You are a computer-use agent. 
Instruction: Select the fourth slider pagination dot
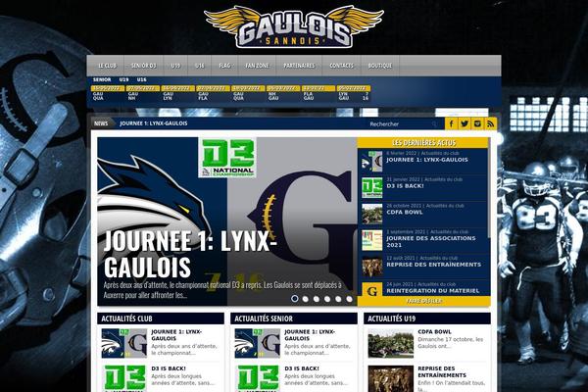pyautogui.click(x=327, y=299)
